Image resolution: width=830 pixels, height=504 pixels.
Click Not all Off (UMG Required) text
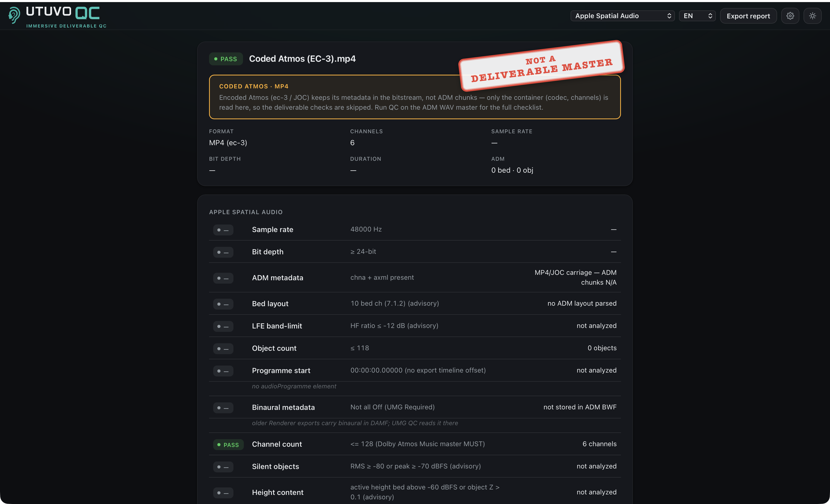392,407
